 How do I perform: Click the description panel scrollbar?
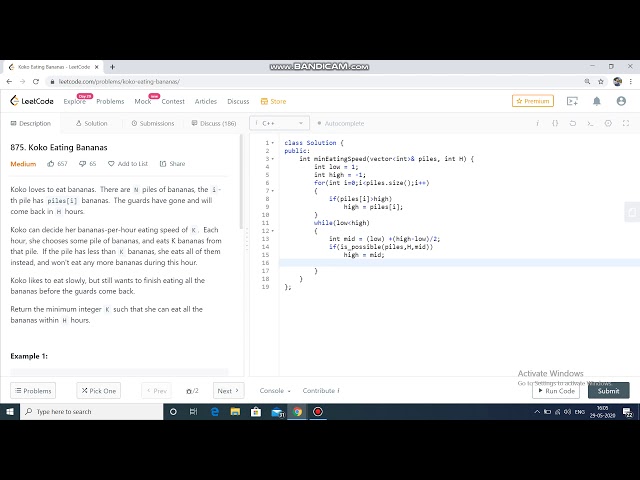click(x=242, y=182)
